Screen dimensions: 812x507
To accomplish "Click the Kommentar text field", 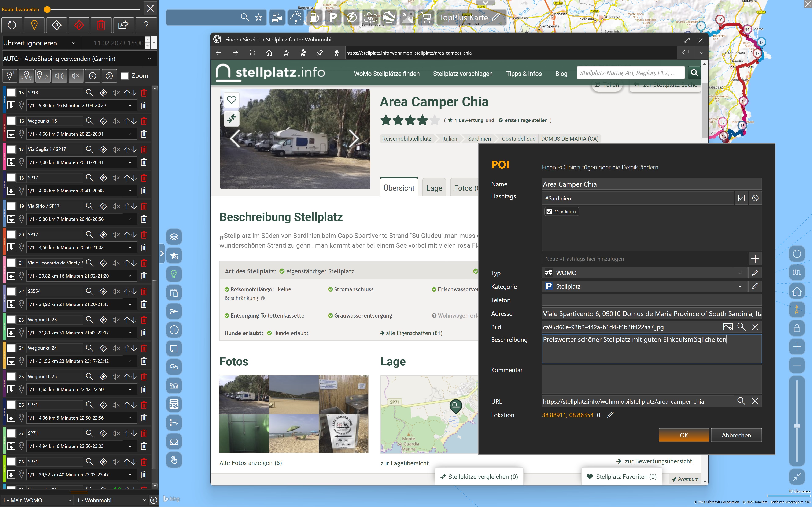I will click(651, 379).
